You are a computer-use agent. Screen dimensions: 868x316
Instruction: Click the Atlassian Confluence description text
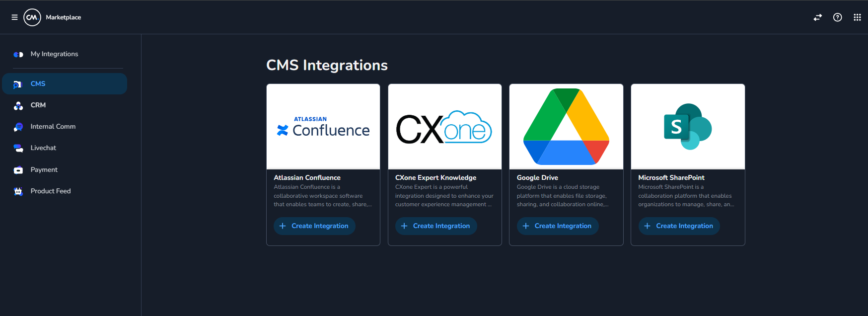pyautogui.click(x=323, y=196)
